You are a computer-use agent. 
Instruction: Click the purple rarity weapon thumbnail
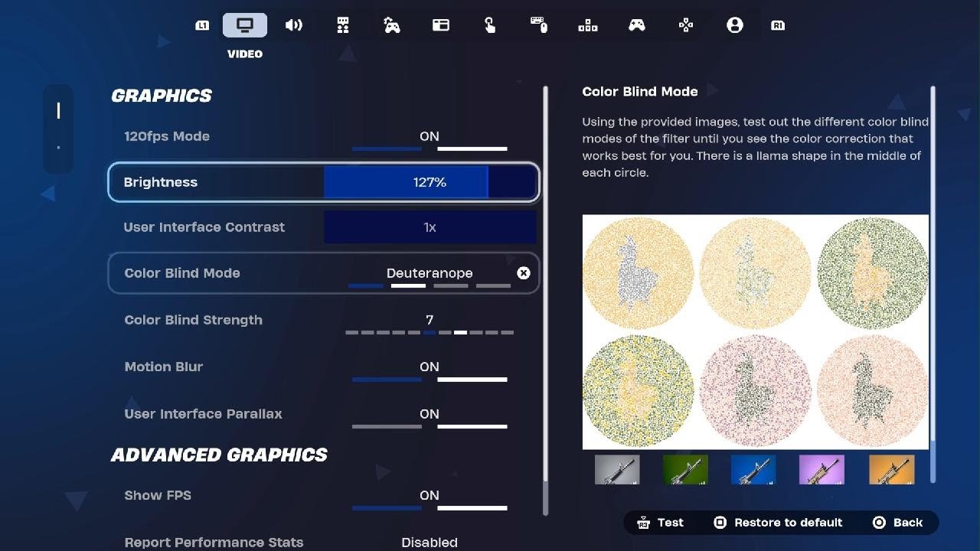pyautogui.click(x=822, y=470)
